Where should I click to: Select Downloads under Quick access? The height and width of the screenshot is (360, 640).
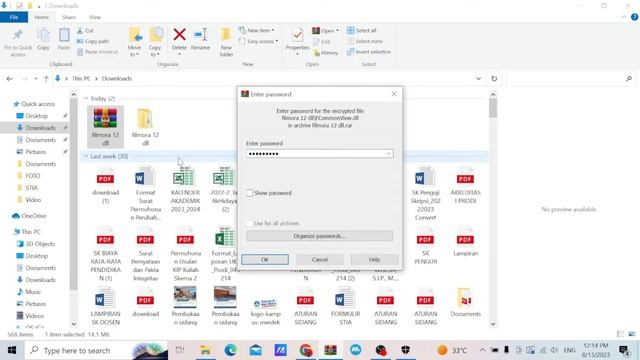click(40, 128)
